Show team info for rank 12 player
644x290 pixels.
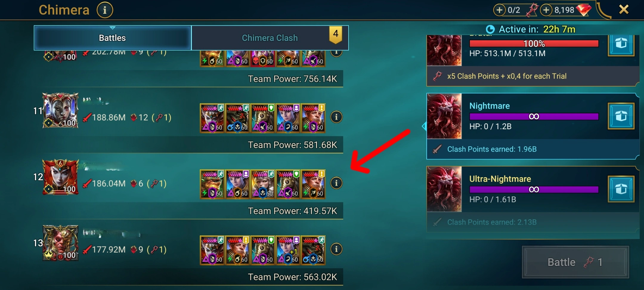[x=336, y=183]
